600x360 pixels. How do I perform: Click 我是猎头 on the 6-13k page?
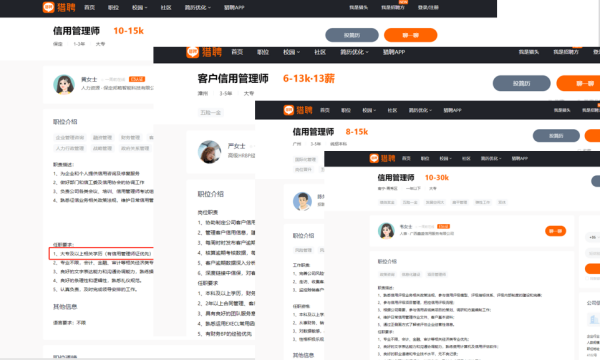[x=529, y=52]
